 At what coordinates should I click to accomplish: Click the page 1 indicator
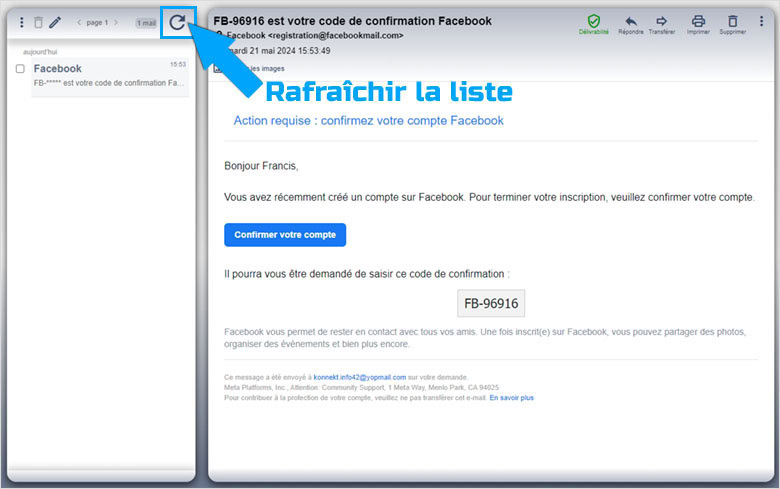coord(97,22)
